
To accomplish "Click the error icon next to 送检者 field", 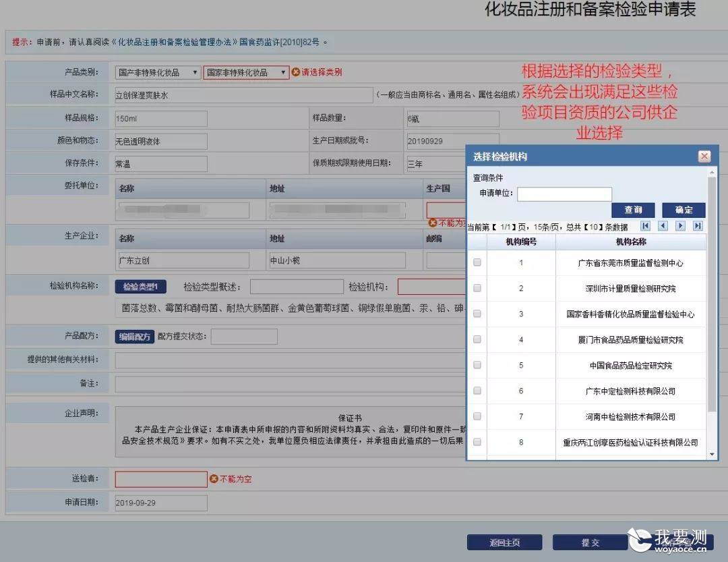I will 214,479.
